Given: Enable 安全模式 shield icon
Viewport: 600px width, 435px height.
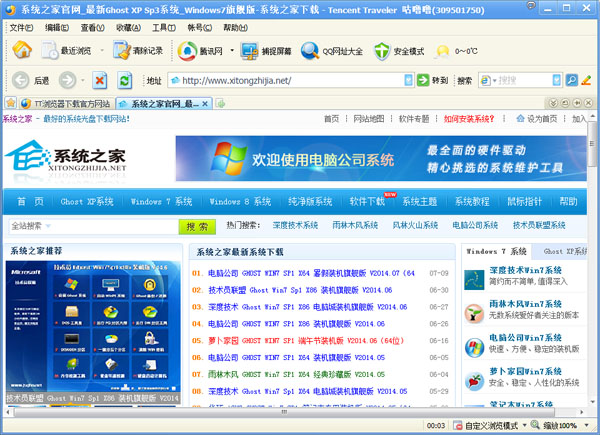Looking at the screenshot, I should pyautogui.click(x=382, y=51).
